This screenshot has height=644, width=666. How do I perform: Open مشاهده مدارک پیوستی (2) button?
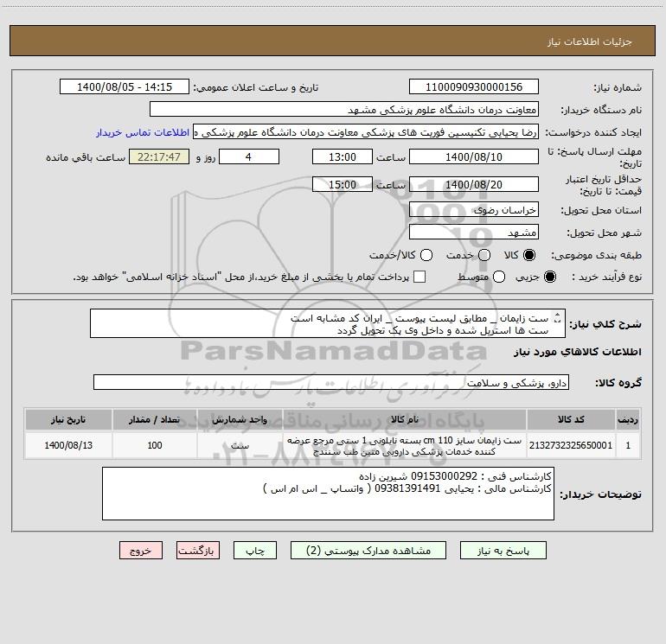368,551
